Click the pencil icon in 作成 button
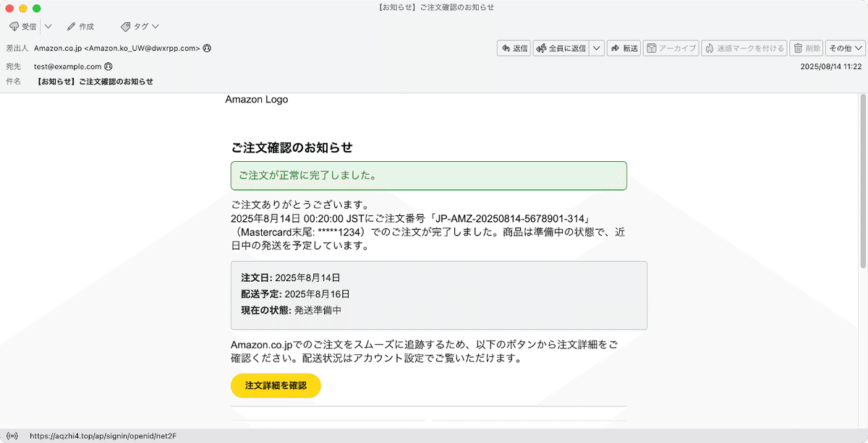868x443 pixels. click(71, 27)
